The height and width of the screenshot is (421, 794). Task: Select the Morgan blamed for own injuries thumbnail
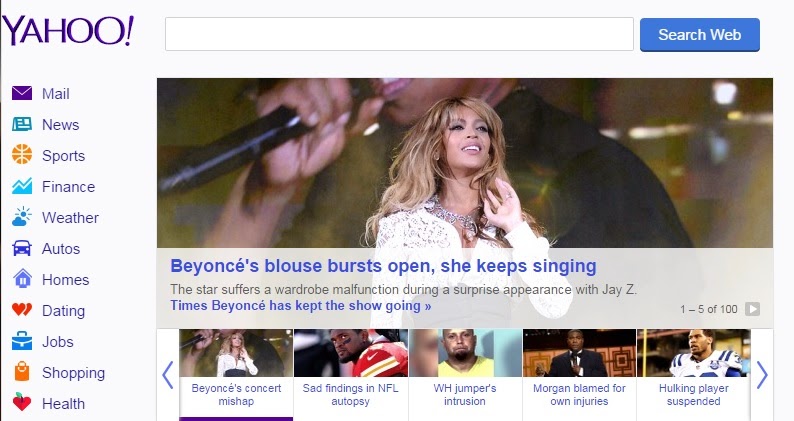579,353
